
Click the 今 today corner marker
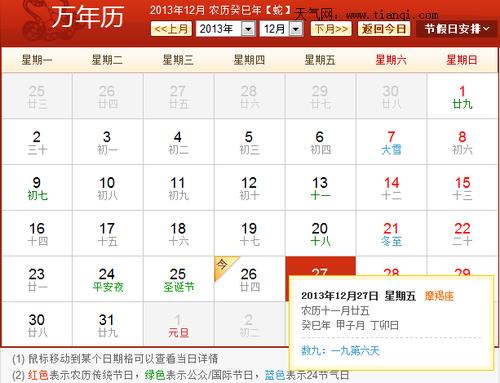tap(224, 266)
